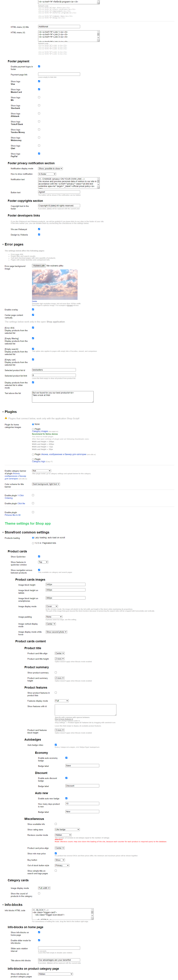Open Color scheme for title banner dropdown

click(46, 484)
